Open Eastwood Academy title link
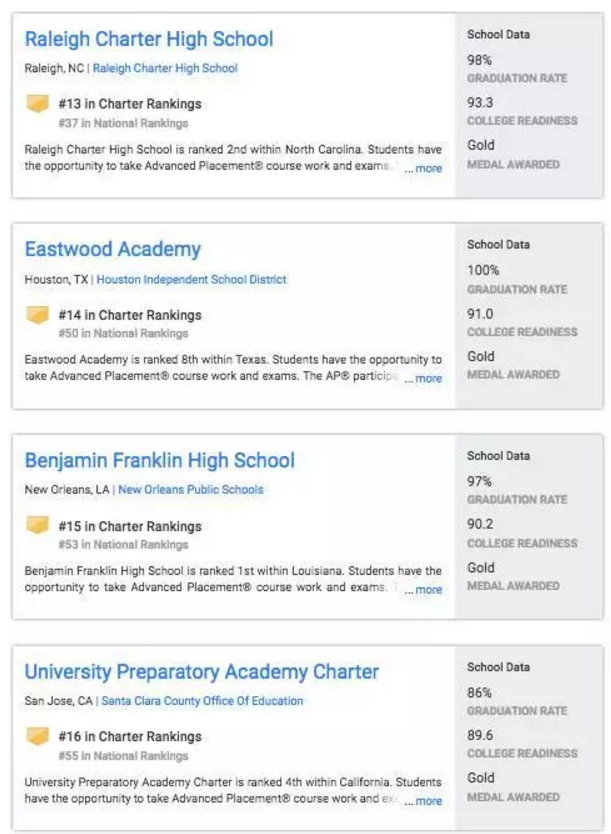611x834 pixels. (x=112, y=250)
